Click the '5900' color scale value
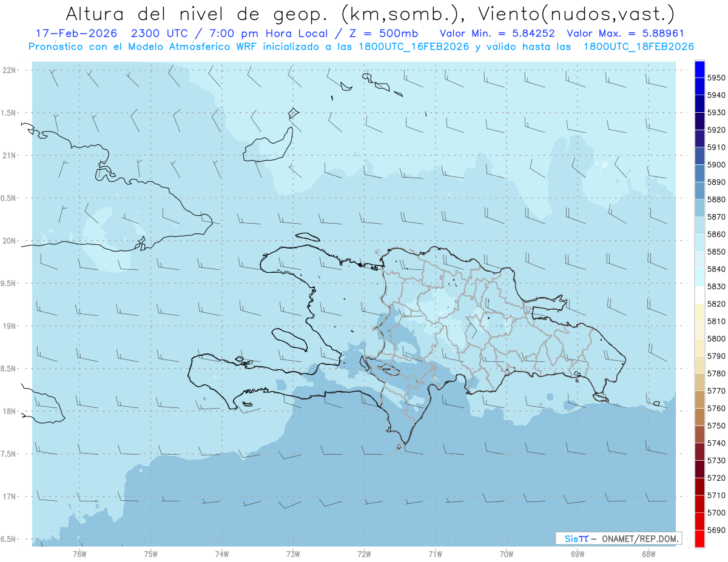728x562 pixels. [716, 164]
